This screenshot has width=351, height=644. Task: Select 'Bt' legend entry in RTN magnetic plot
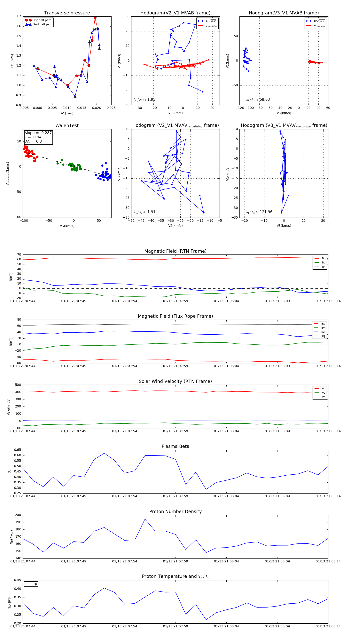coord(320,262)
